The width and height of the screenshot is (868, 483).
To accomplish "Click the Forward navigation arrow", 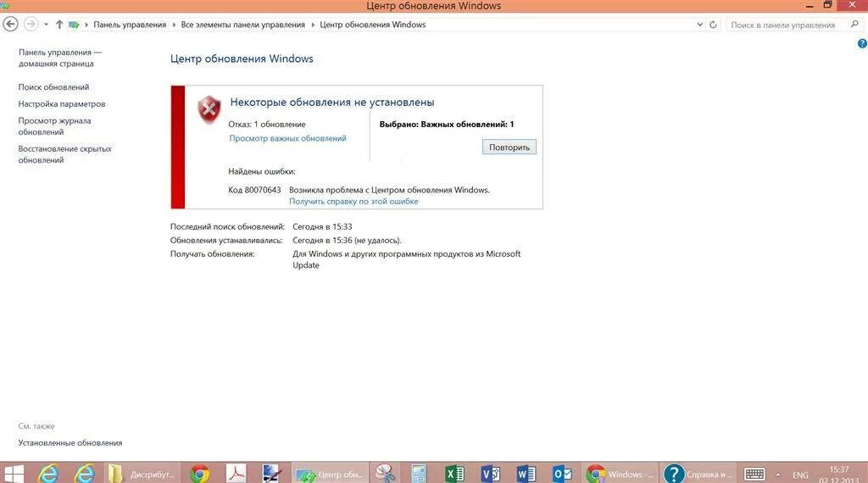I will pyautogui.click(x=31, y=25).
